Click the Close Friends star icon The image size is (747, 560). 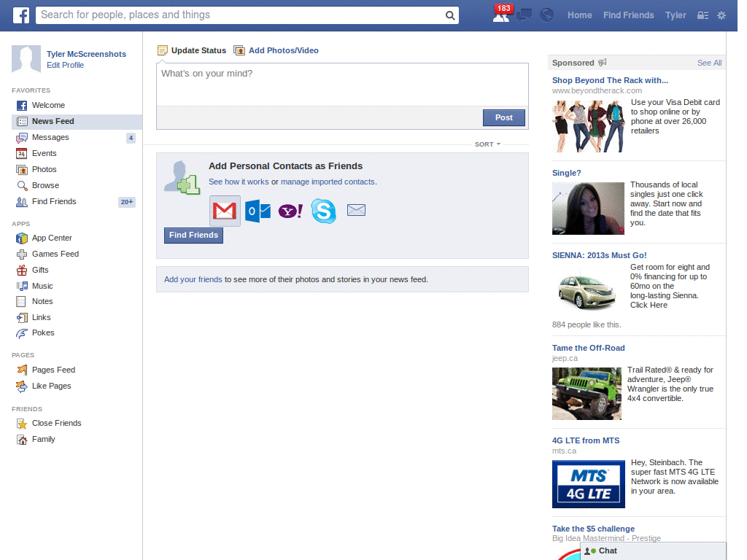pos(22,424)
